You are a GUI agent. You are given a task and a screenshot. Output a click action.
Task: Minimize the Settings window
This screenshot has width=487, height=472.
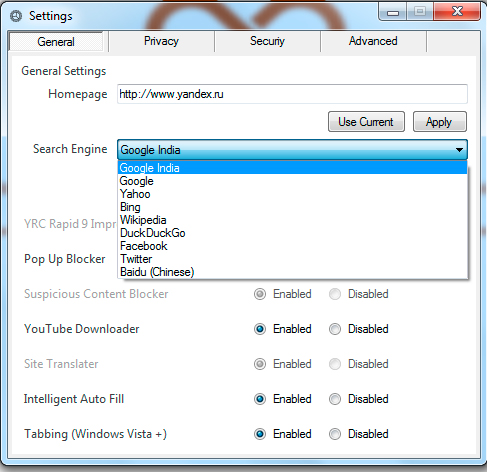(393, 13)
